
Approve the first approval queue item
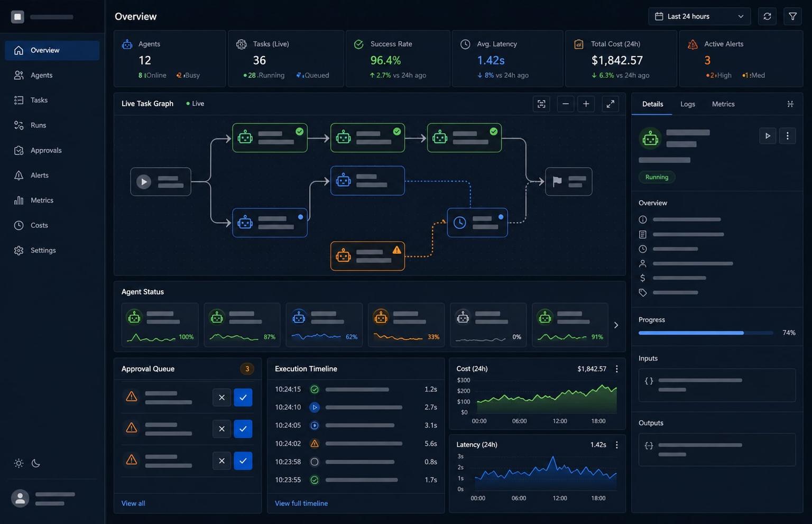[243, 398]
